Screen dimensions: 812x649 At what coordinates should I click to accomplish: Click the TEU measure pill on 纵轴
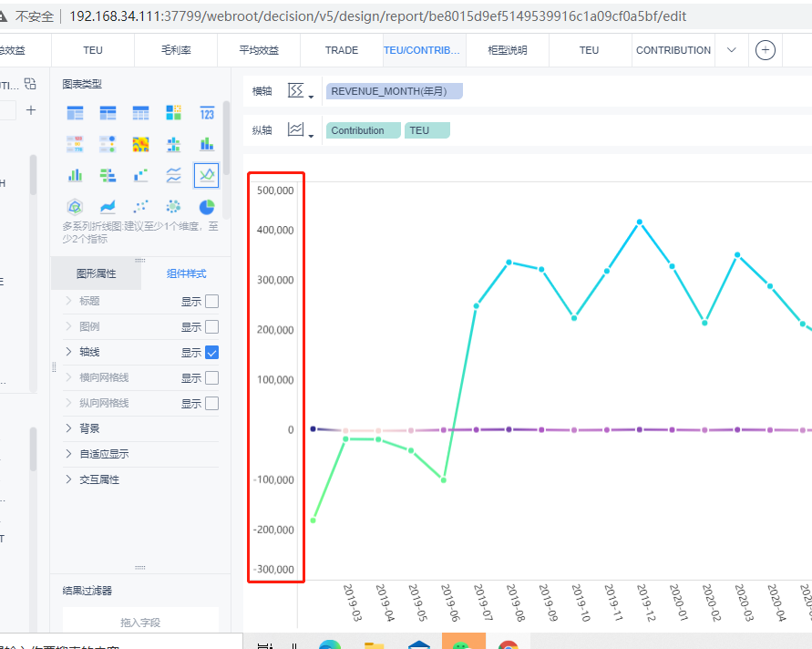[427, 130]
